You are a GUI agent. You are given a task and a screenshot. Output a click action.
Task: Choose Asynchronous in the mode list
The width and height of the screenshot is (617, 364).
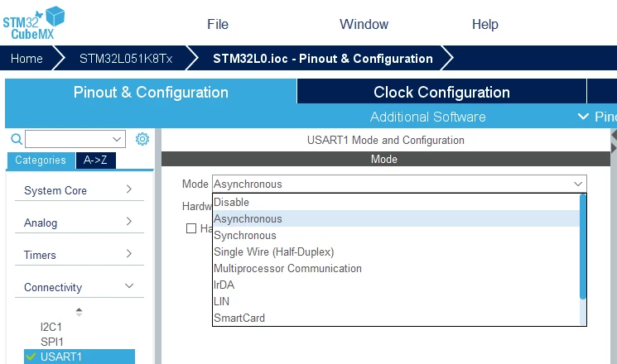pyautogui.click(x=396, y=218)
